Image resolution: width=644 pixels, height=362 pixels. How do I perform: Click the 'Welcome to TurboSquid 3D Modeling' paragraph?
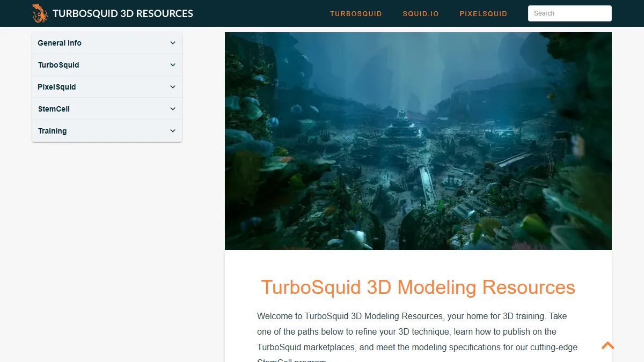(418, 337)
